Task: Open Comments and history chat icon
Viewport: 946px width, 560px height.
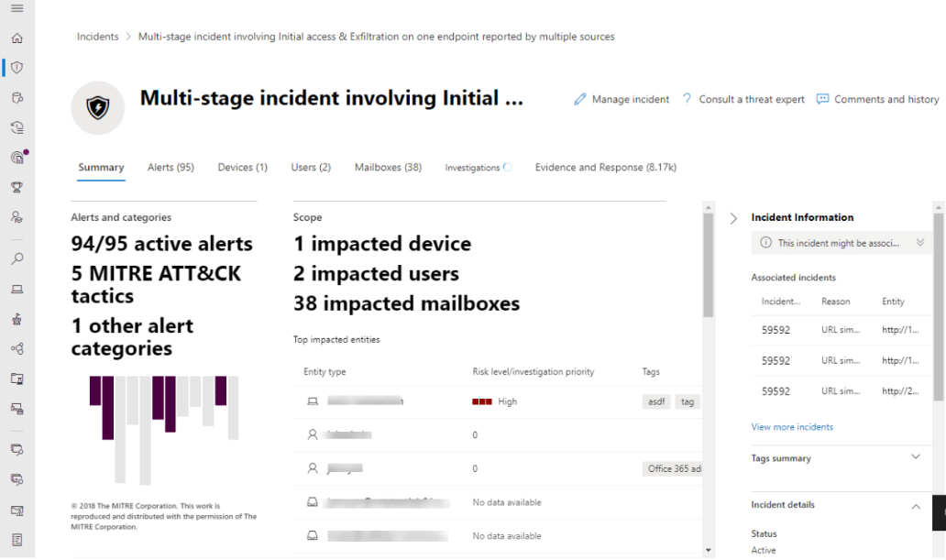Action: pyautogui.click(x=822, y=99)
